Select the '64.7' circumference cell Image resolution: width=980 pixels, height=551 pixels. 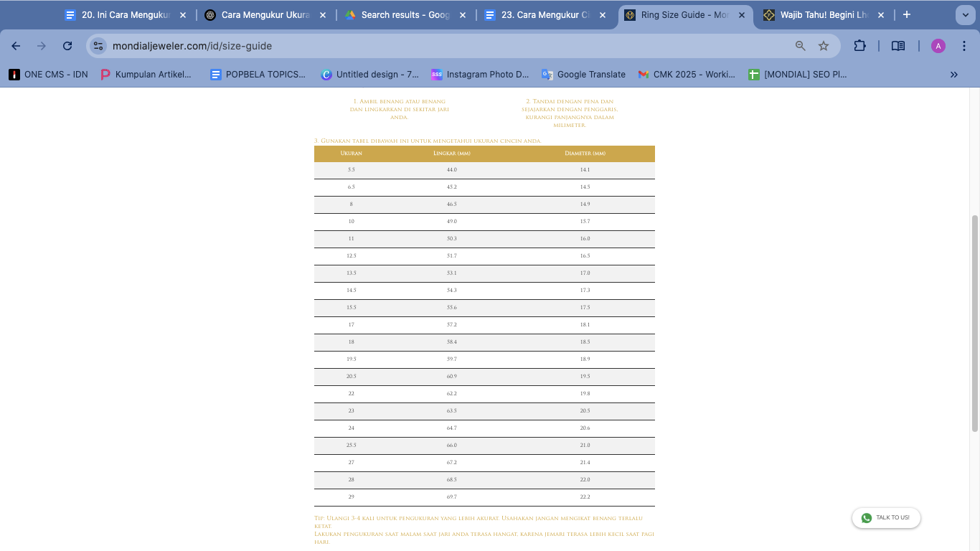point(452,428)
